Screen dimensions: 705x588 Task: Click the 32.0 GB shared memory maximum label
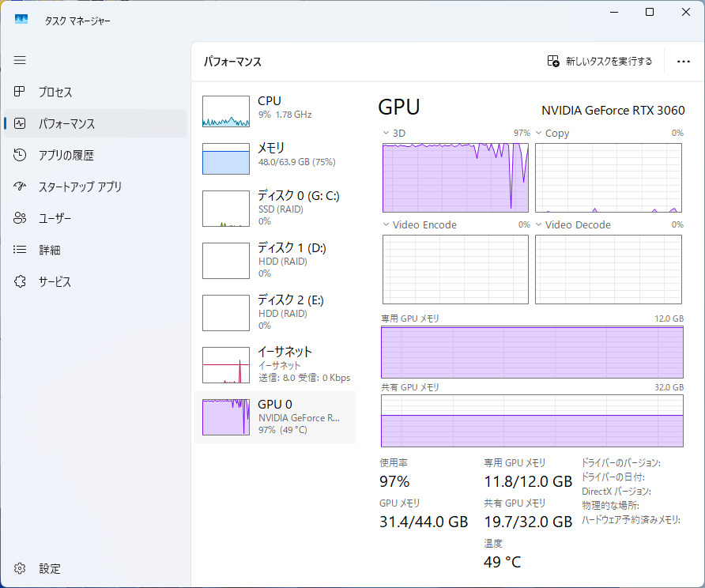(669, 387)
